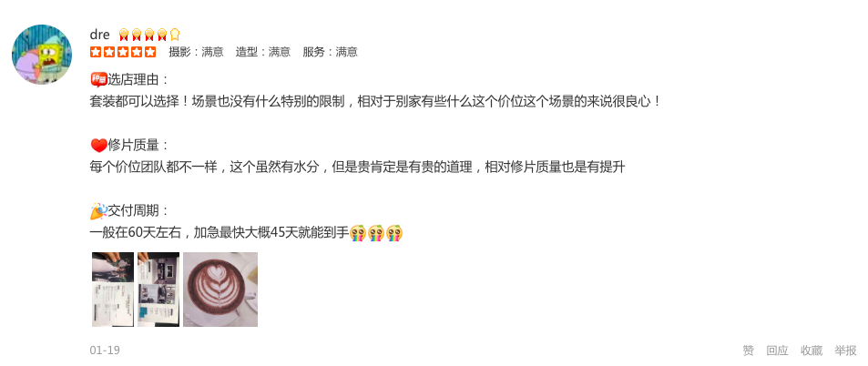Reply using the 回应 link
The height and width of the screenshot is (366, 868).
pyautogui.click(x=777, y=351)
